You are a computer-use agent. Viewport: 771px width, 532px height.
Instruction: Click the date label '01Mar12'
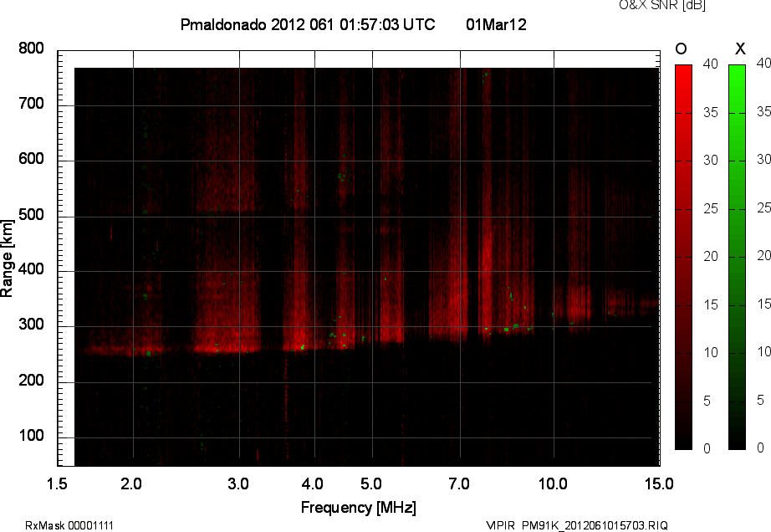tap(496, 24)
